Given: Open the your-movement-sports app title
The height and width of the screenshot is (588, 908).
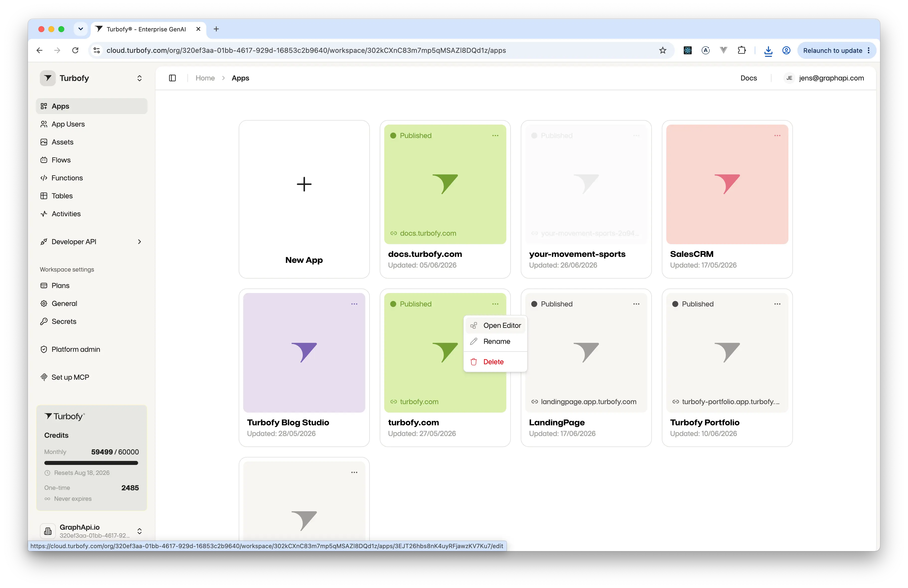Looking at the screenshot, I should (577, 254).
